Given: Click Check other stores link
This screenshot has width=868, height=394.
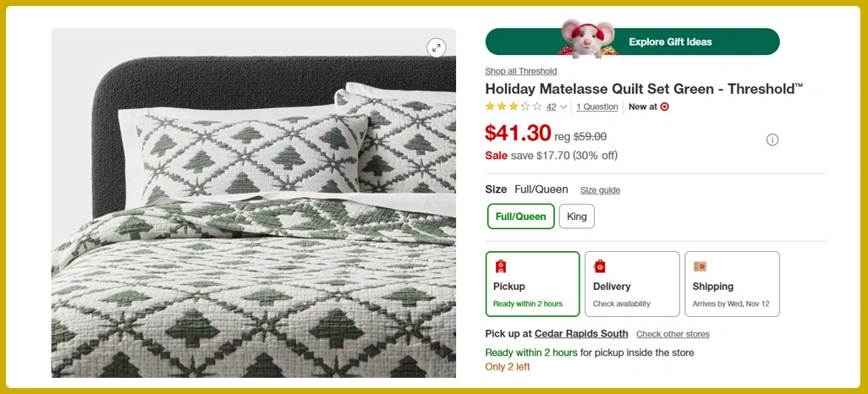Looking at the screenshot, I should [x=673, y=334].
